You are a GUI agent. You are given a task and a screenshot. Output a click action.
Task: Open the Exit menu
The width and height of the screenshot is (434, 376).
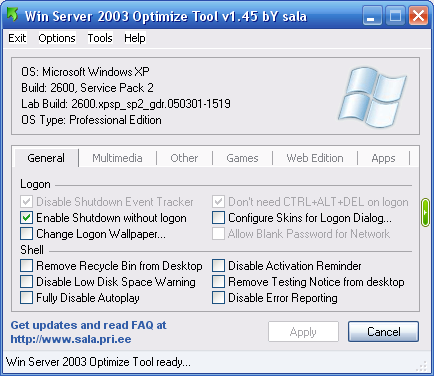tap(17, 38)
